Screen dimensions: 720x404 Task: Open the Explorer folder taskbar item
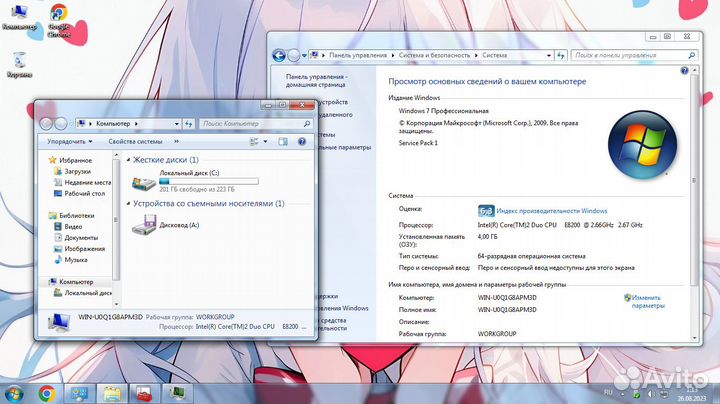(x=112, y=394)
